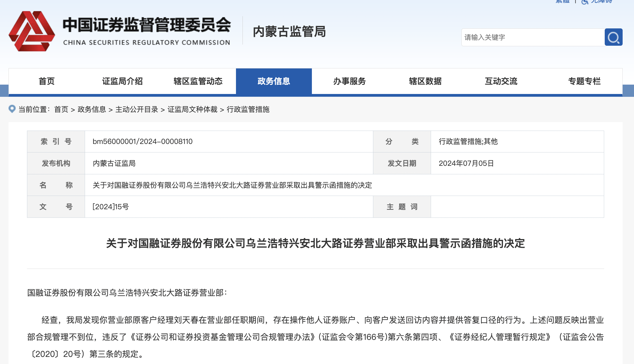Click the CSRC red triangle logo

32,31
